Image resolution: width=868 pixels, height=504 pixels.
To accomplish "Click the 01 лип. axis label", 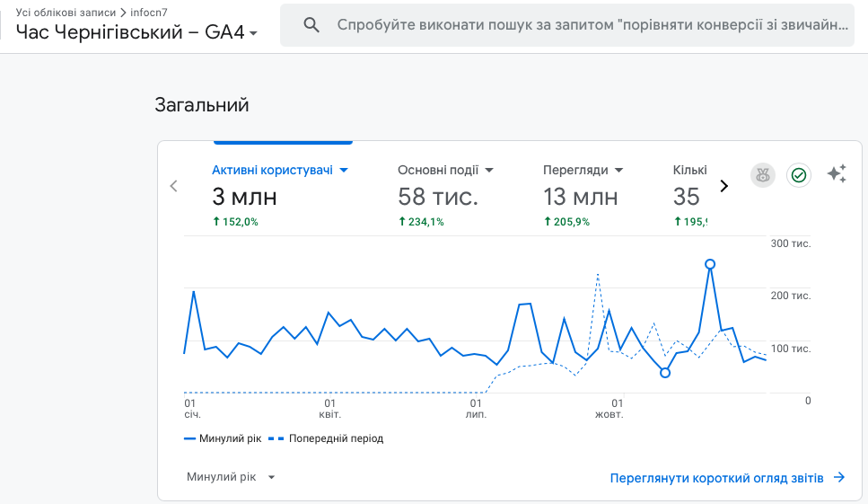I will [476, 409].
